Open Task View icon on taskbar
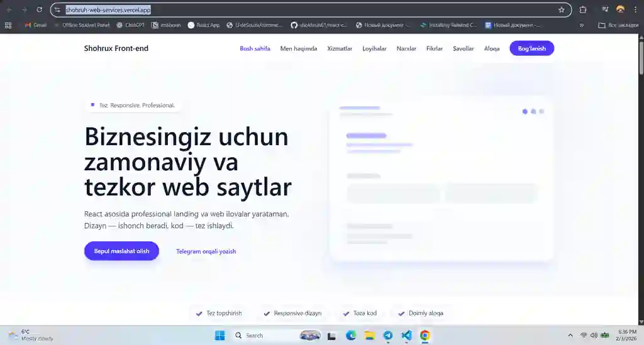The image size is (644, 345). [332, 336]
